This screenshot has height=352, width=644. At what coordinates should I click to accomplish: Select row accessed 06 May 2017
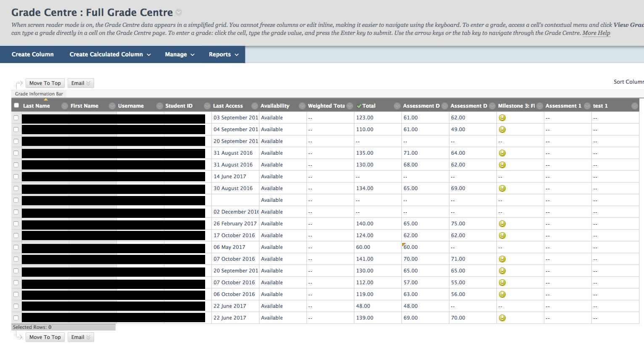click(16, 247)
